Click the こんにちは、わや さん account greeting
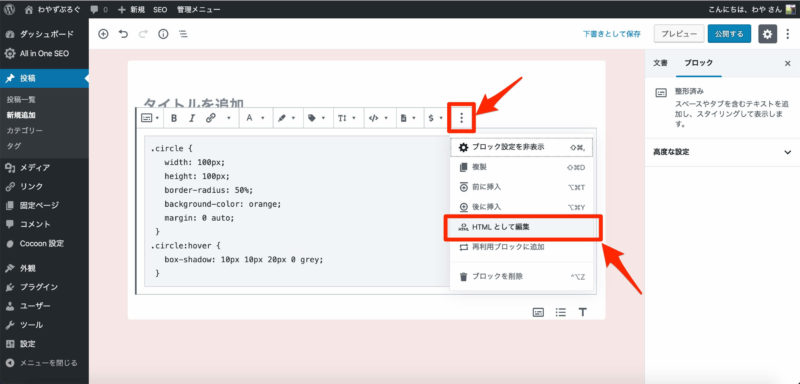The width and height of the screenshot is (800, 384). [x=752, y=9]
